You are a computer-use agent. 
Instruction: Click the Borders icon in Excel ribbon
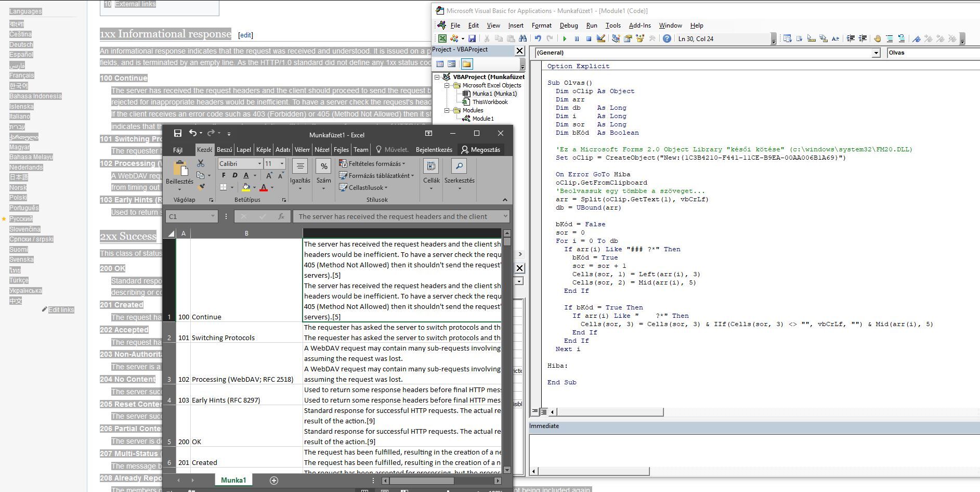(223, 187)
